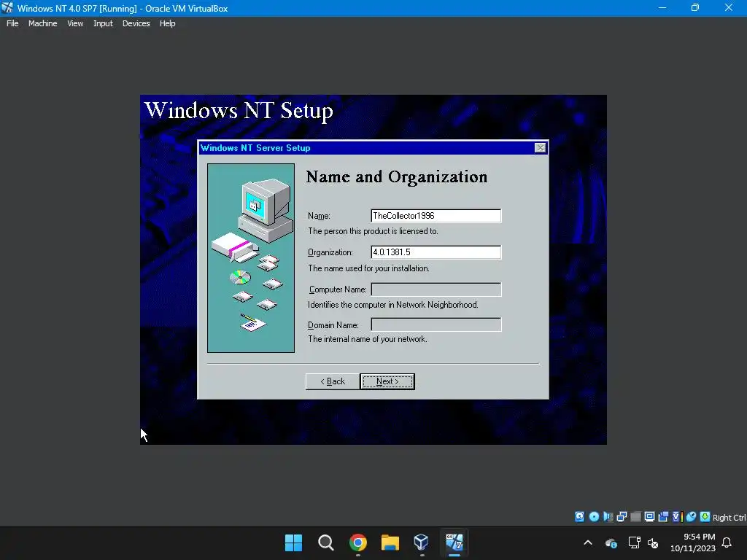Switch to VirtualBox Manager taskbar icon

[422, 542]
